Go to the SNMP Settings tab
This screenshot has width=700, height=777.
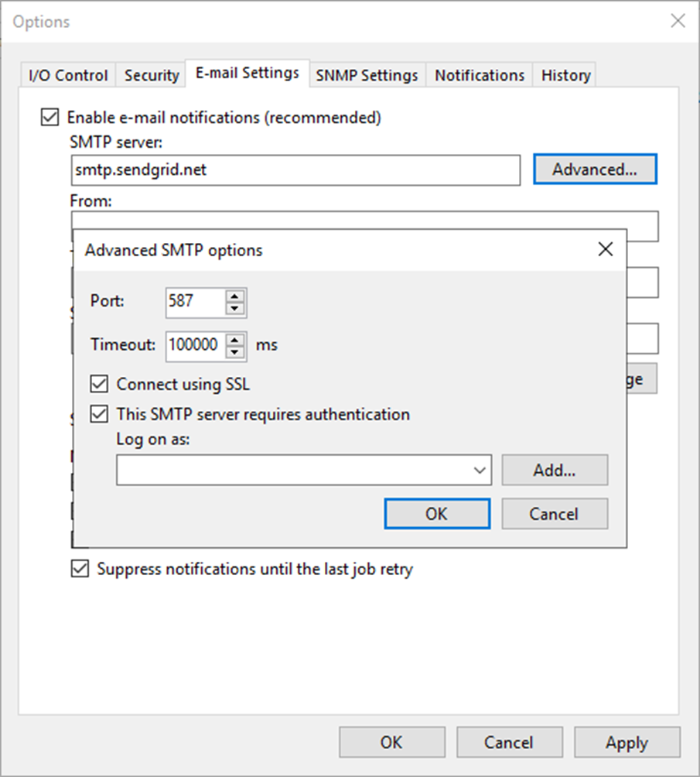tap(367, 75)
